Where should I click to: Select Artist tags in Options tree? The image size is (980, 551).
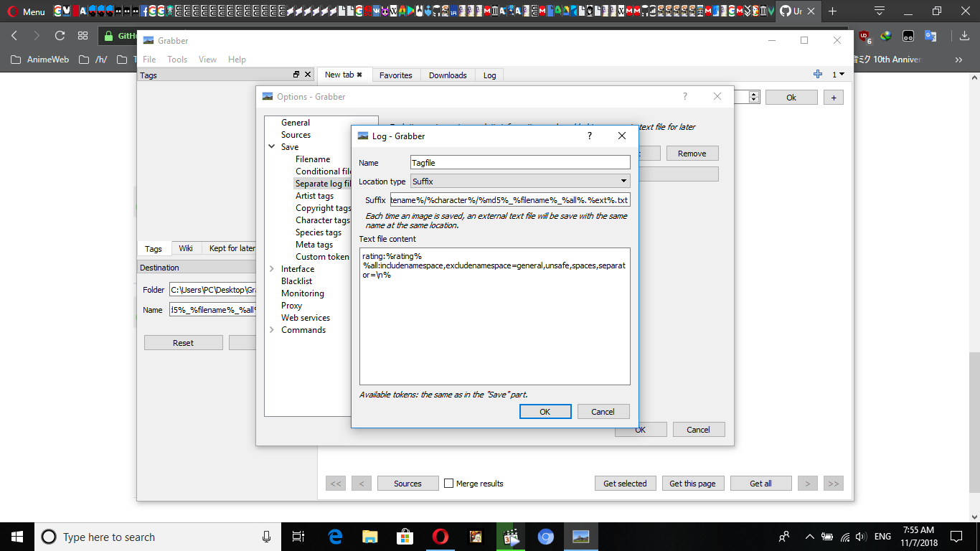pyautogui.click(x=314, y=196)
